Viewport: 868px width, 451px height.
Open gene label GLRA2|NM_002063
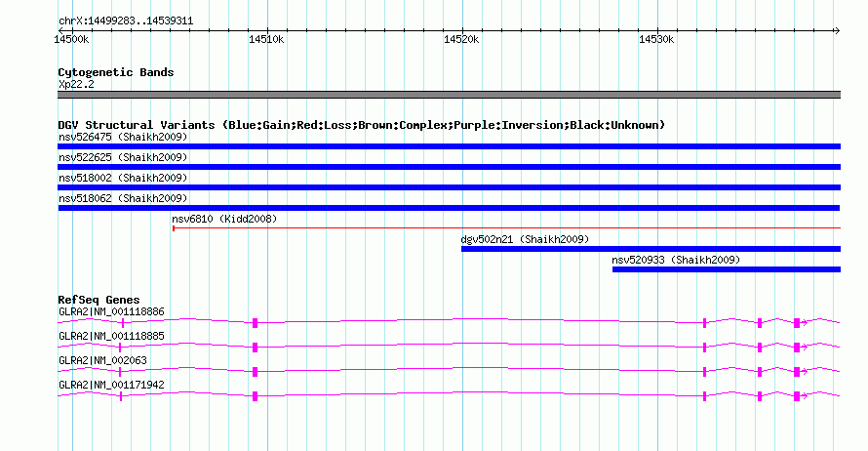[x=103, y=360]
